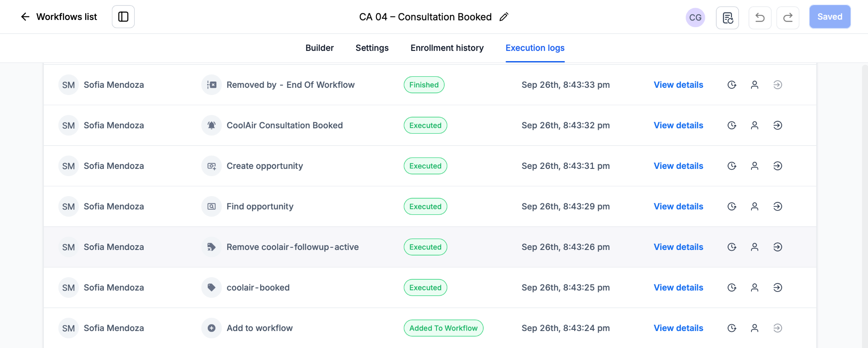Open the notes document icon in header
868x348 pixels.
click(727, 17)
